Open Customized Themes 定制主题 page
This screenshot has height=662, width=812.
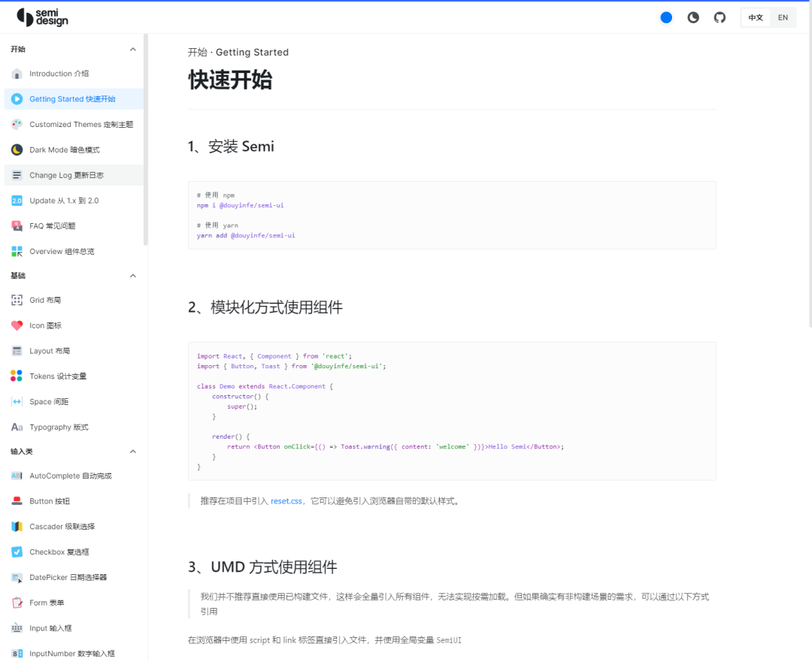click(x=74, y=124)
